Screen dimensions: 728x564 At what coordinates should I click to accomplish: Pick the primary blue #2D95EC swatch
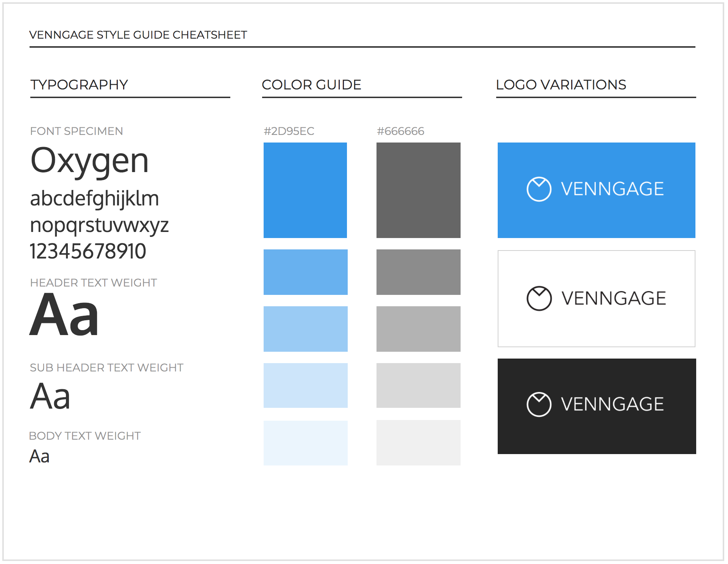coord(305,190)
